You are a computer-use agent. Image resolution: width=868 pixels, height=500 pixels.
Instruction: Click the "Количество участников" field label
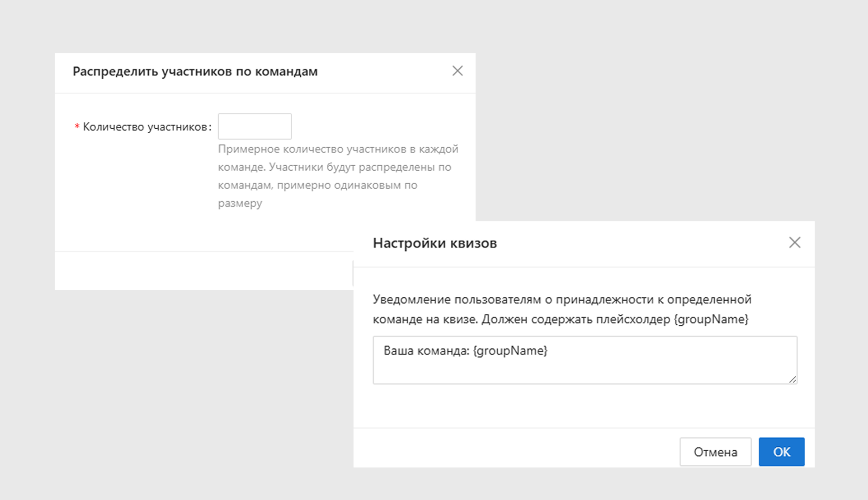click(145, 127)
